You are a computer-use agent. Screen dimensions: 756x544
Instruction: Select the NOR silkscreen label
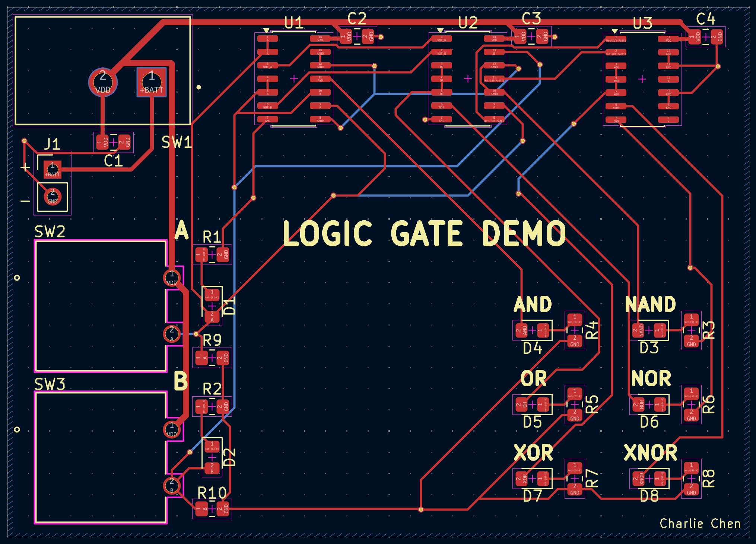tap(652, 378)
